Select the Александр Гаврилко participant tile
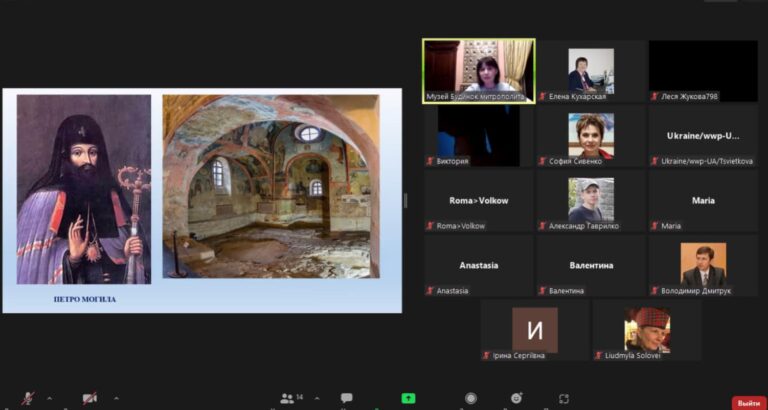The height and width of the screenshot is (410, 768). (x=591, y=200)
